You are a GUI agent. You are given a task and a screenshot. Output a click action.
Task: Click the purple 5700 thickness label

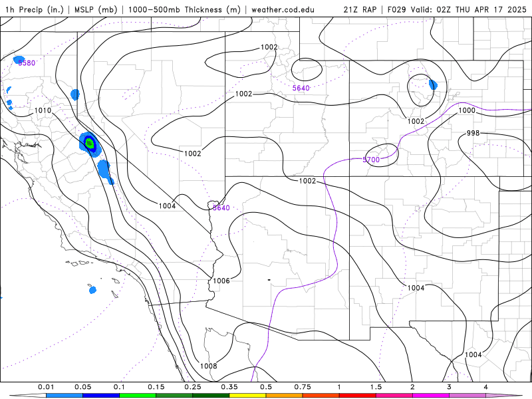[x=371, y=160]
